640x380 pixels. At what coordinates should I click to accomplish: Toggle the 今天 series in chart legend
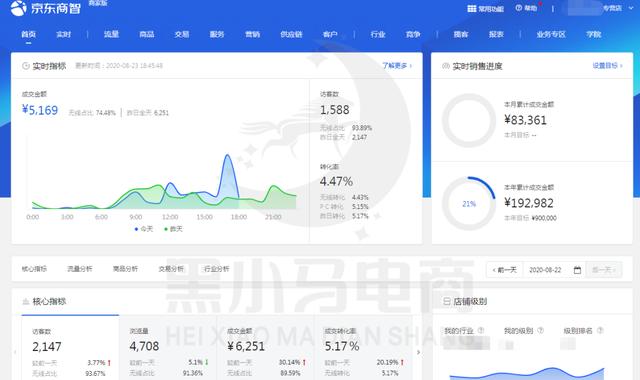(x=143, y=229)
